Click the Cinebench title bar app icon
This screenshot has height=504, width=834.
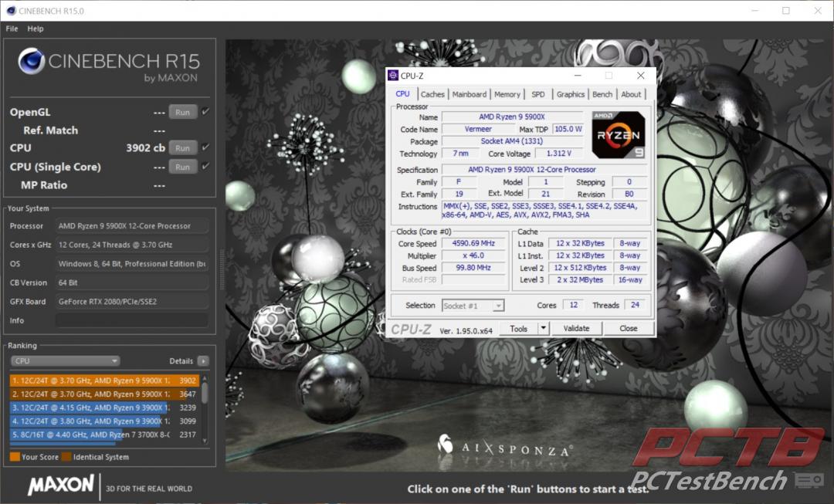click(11, 11)
